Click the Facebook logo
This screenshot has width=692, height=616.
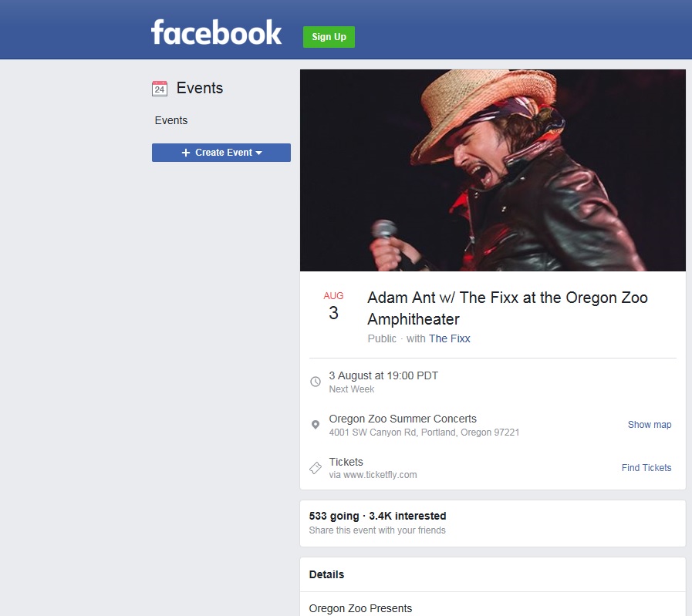click(216, 33)
